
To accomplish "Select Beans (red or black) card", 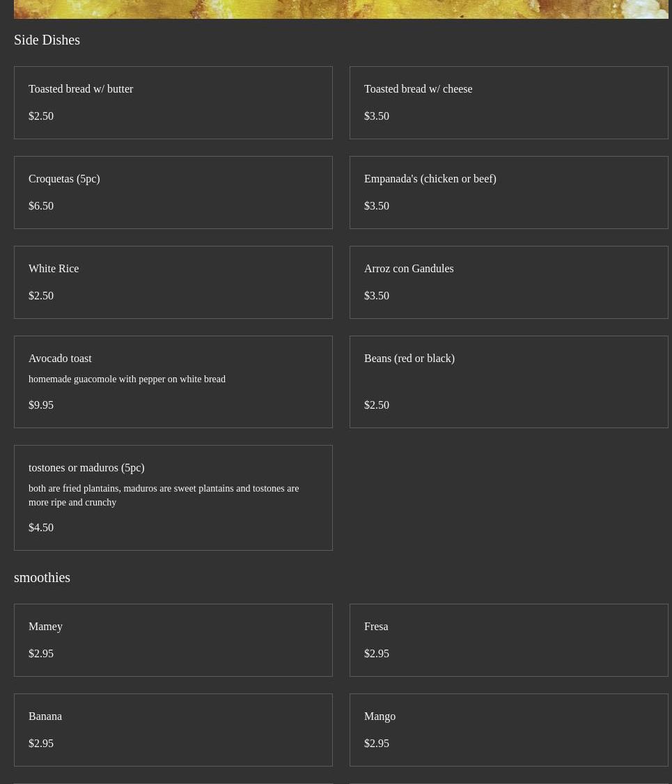I will click(x=508, y=382).
